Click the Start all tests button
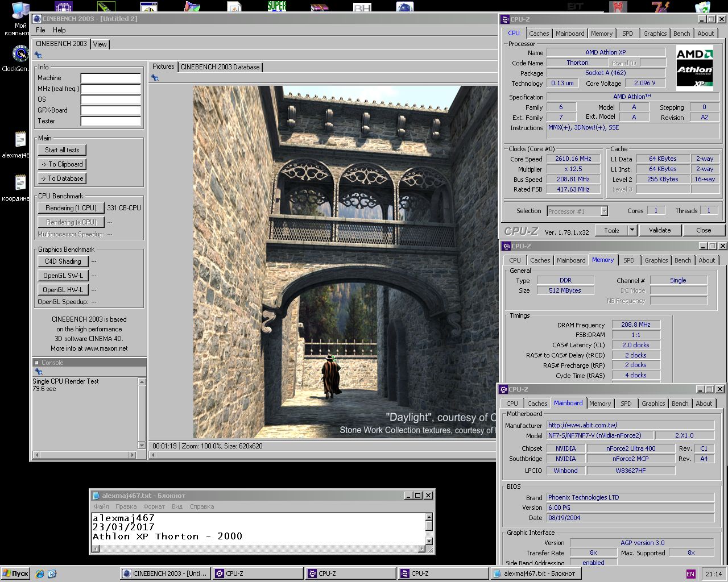 (63, 150)
